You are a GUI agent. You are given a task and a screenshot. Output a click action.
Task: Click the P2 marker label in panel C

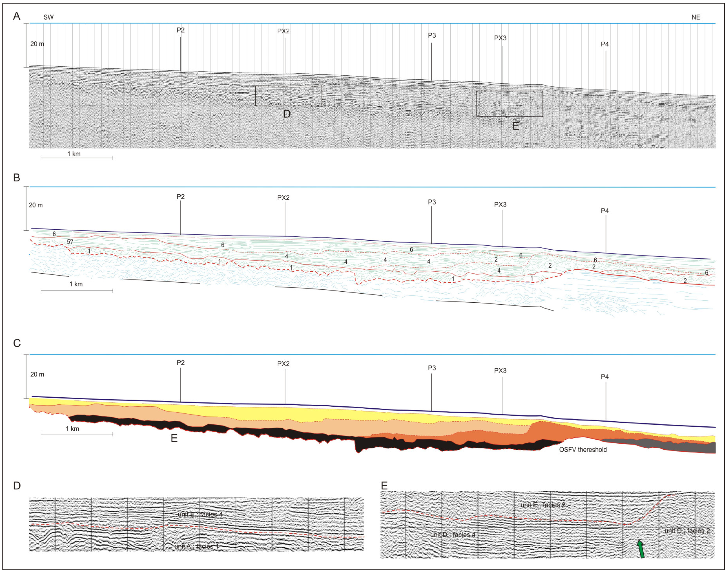click(180, 363)
